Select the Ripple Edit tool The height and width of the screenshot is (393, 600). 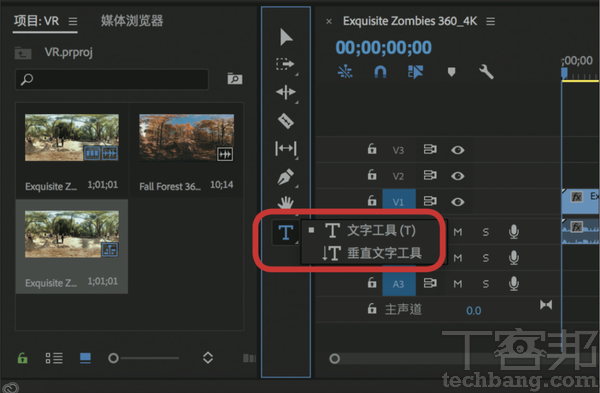point(285,92)
